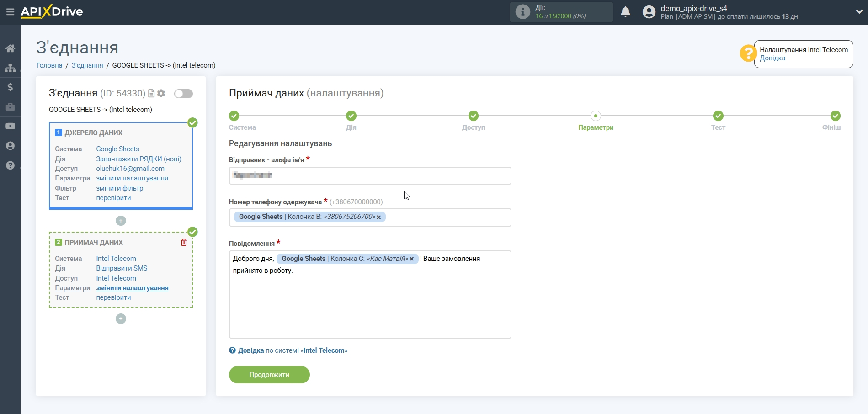Click the recipient phone number field
Viewport: 868px width, 414px height.
coord(370,218)
